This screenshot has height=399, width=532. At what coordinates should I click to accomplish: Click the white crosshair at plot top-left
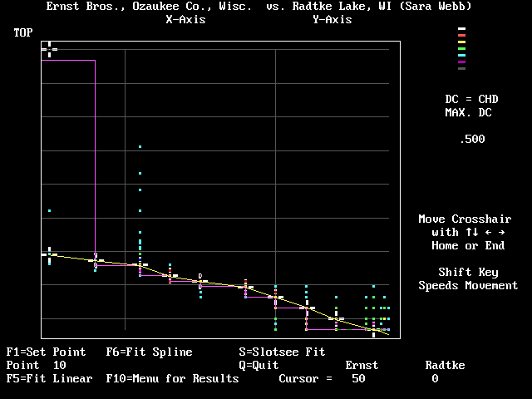[x=50, y=50]
